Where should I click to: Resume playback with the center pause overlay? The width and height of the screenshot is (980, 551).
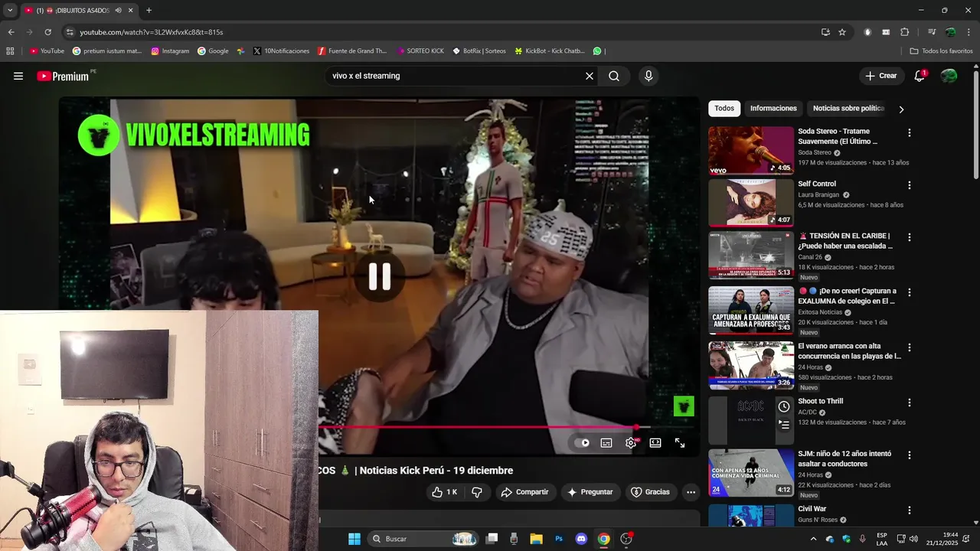380,276
